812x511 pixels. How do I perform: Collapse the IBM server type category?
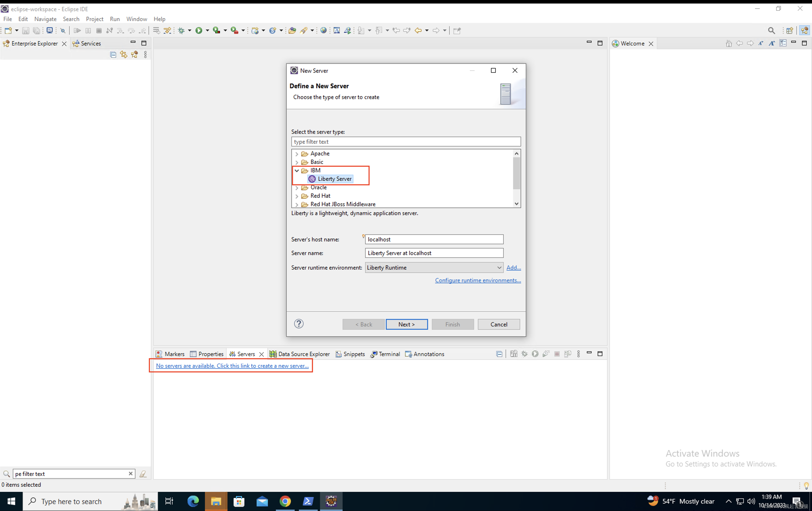[297, 170]
